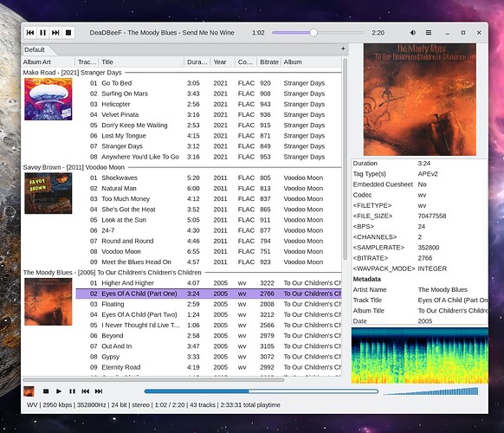Viewport: 504px width, 433px height.
Task: Select track 'Eternity Road'
Action: click(209, 367)
